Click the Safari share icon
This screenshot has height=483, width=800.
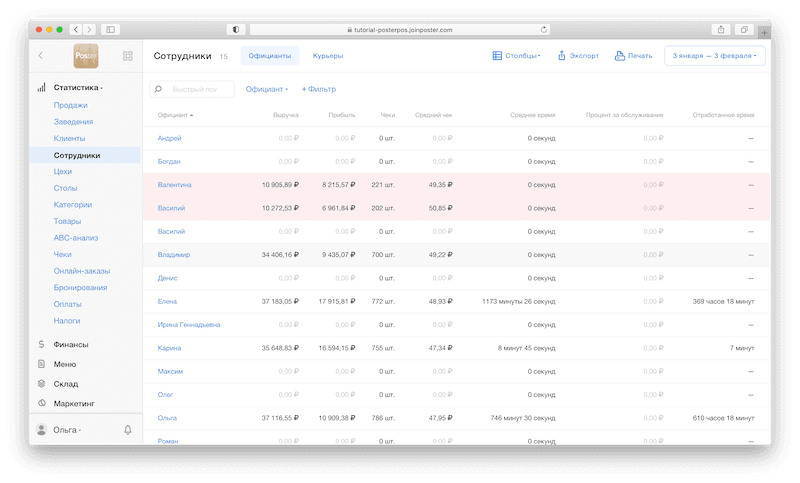point(721,30)
